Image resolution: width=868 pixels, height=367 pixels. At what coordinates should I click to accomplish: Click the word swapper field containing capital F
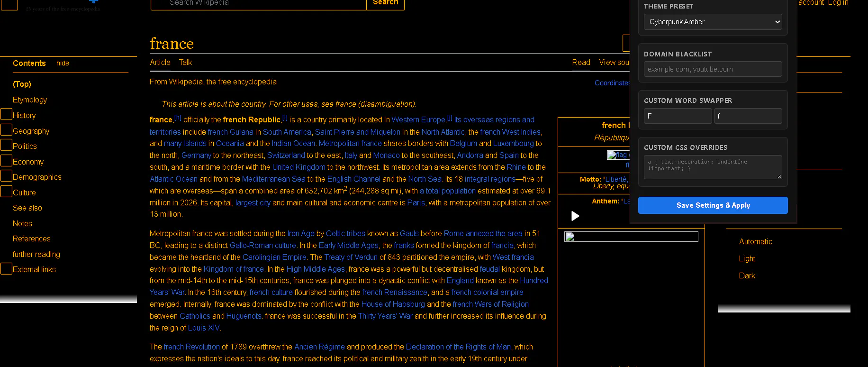[x=678, y=116]
